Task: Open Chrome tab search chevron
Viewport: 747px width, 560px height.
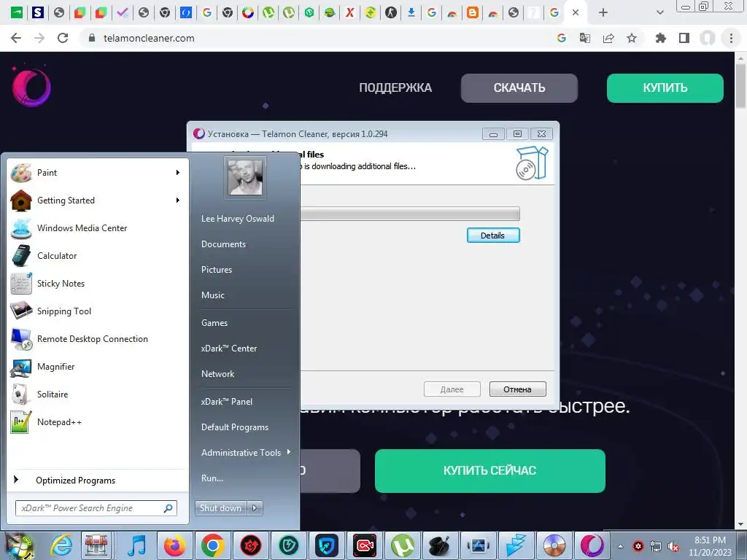Action: tap(659, 12)
